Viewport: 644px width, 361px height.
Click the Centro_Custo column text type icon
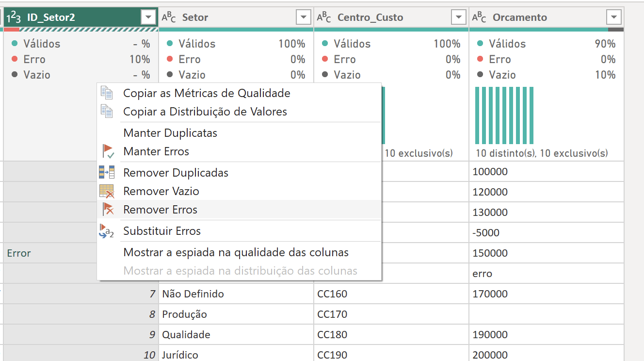click(324, 17)
